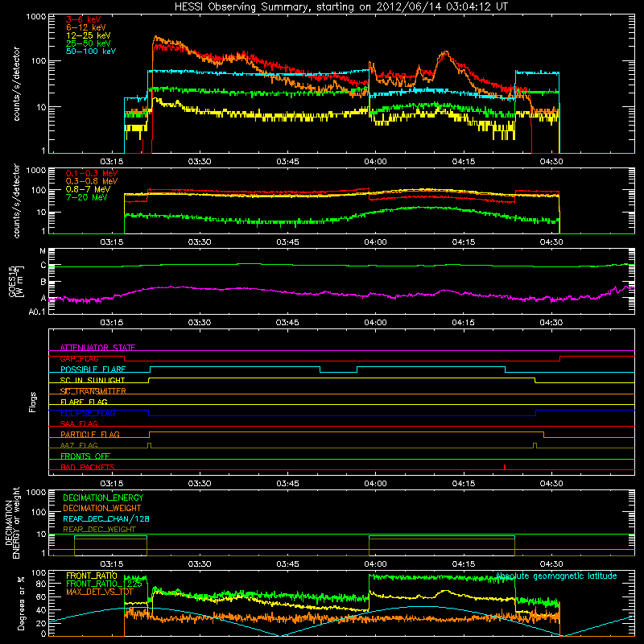Click the REAR_DEC_CHAN/128 legend entry
Image resolution: width=644 pixels, height=644 pixels.
click(x=106, y=518)
